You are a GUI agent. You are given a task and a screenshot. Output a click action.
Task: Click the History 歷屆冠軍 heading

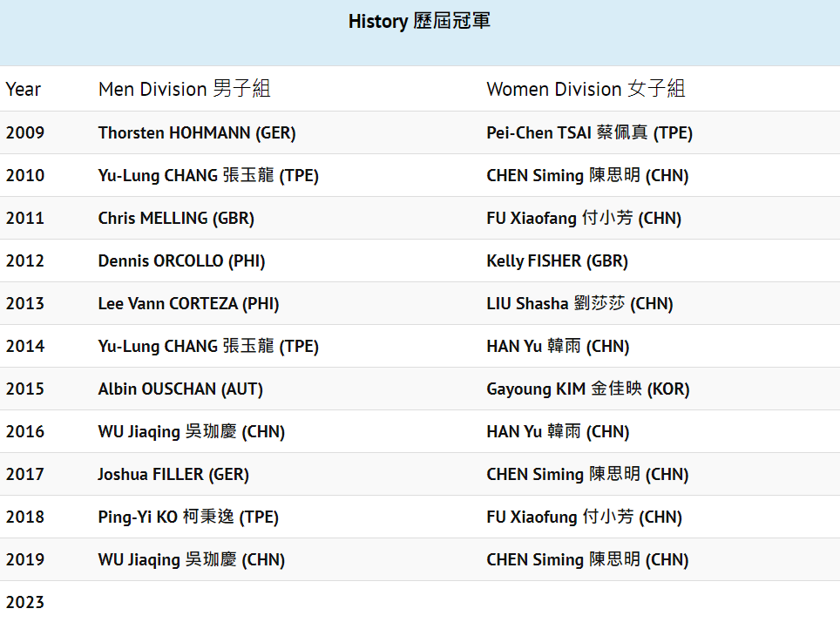click(x=419, y=22)
